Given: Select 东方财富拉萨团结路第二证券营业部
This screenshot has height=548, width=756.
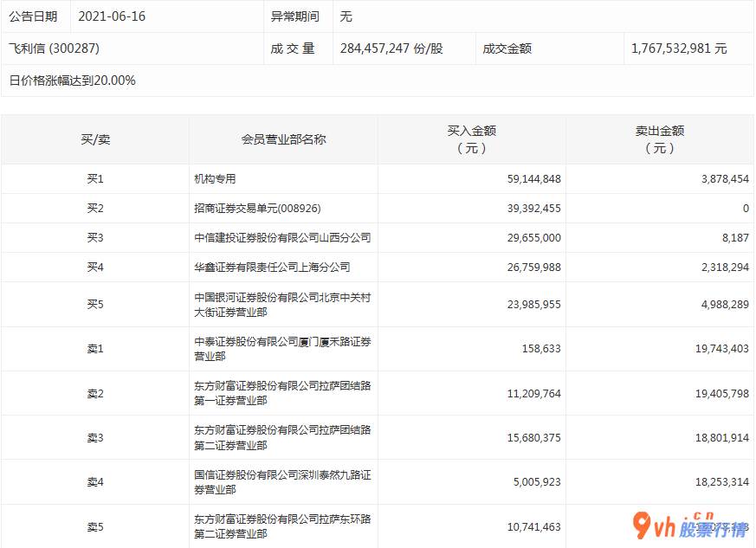Looking at the screenshot, I should point(282,438).
